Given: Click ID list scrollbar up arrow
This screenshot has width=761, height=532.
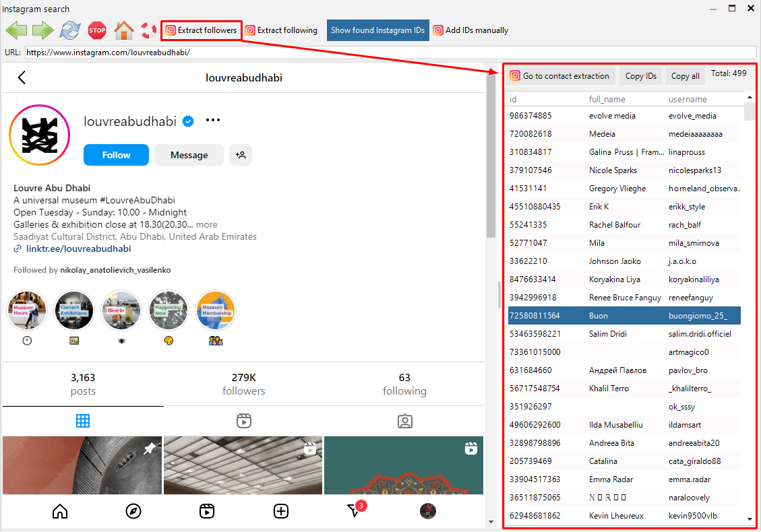Looking at the screenshot, I should click(750, 98).
